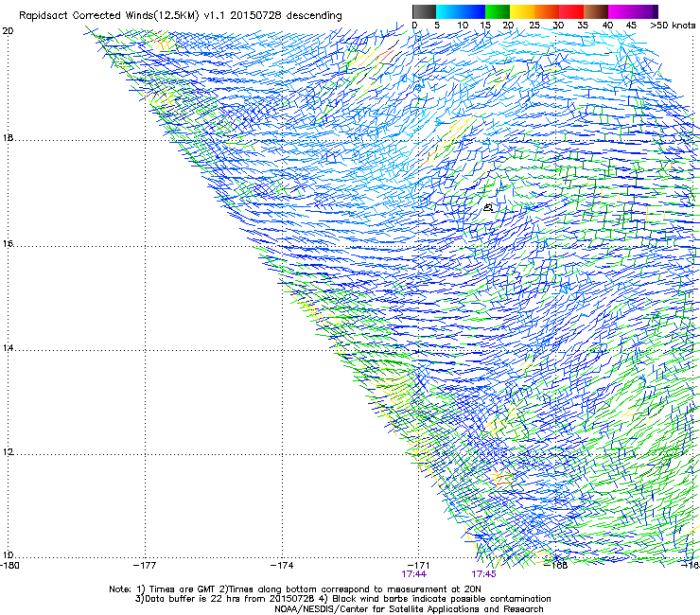Click the '>50 knots' legend label
Screen dimensions: 700x615
[673, 26]
